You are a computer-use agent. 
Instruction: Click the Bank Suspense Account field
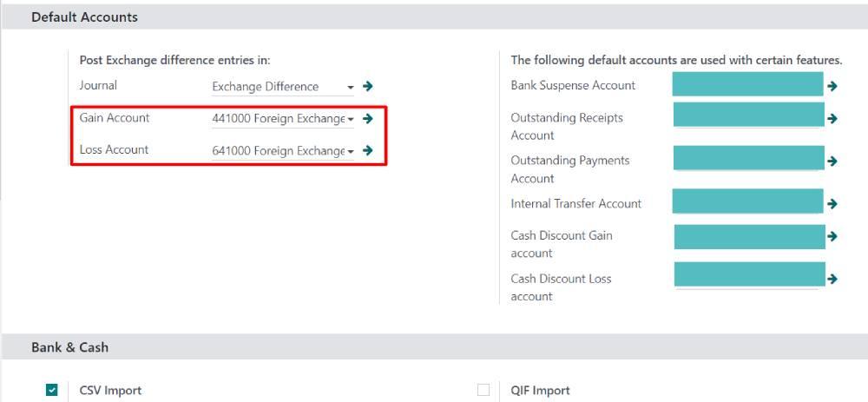[x=747, y=84]
